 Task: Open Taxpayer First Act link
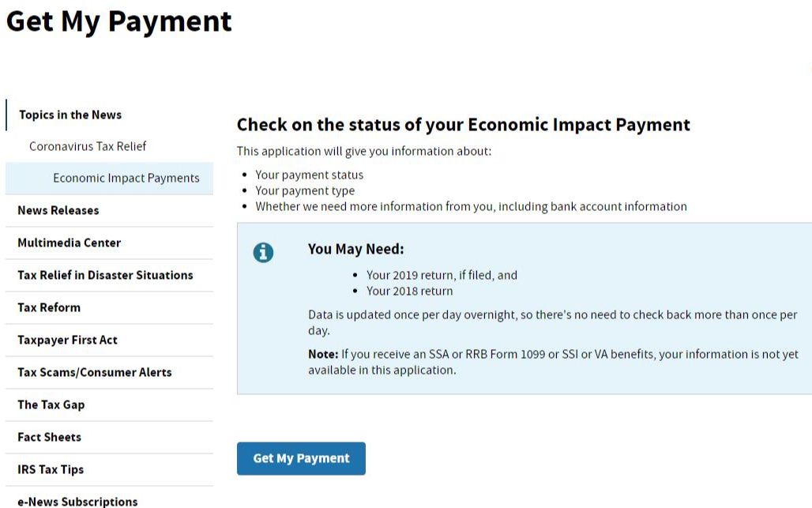[67, 341]
